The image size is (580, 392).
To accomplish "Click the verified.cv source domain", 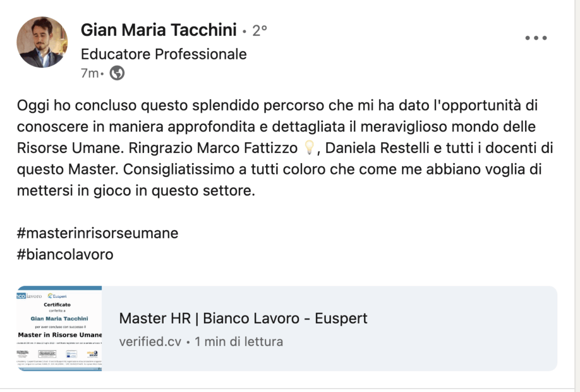I will point(150,342).
